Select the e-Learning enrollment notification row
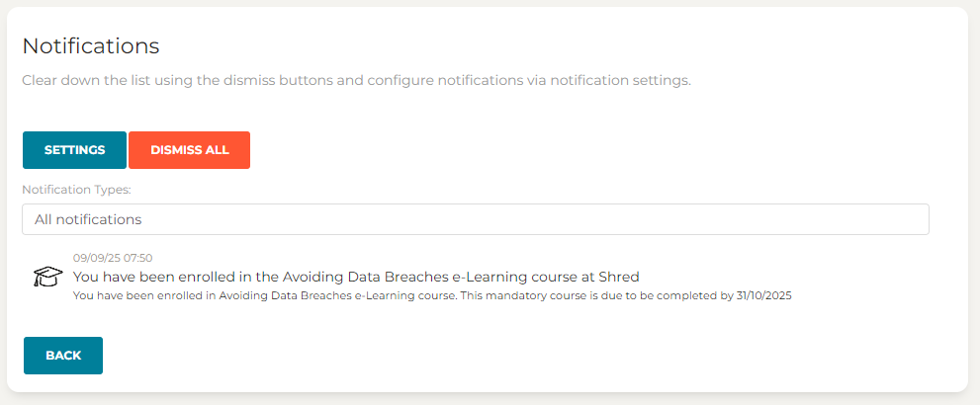 tap(432, 277)
